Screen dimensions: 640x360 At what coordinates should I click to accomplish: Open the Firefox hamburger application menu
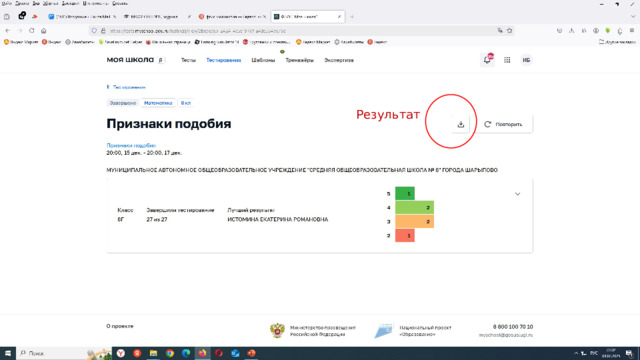632,31
